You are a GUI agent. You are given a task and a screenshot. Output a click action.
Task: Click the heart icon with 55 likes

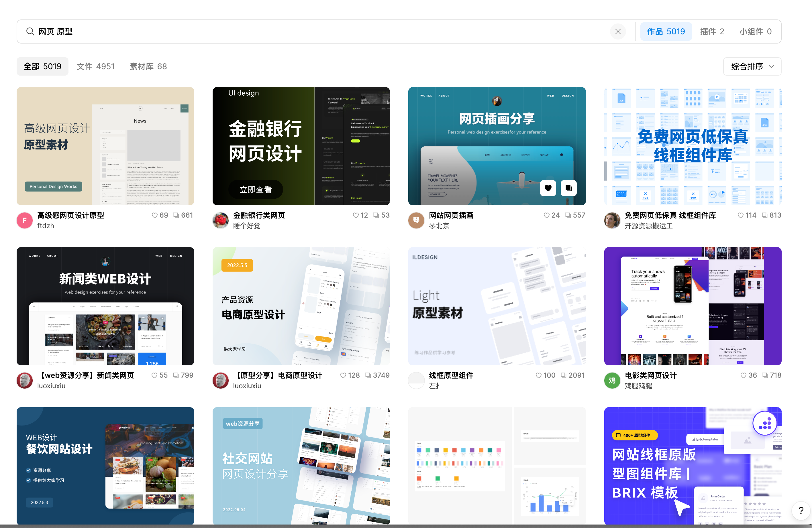click(154, 375)
